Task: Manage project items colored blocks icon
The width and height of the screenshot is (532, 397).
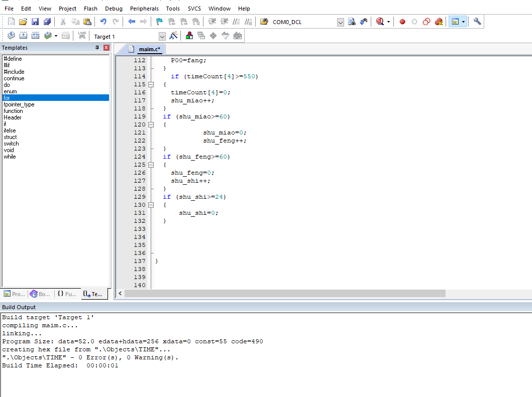Action: pos(189,35)
